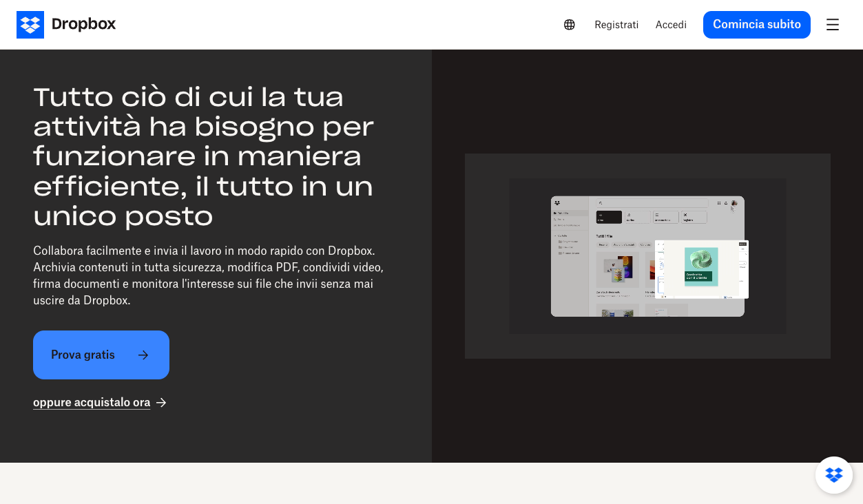Click the paragraph starting 'Collabora facilmente'

(209, 275)
